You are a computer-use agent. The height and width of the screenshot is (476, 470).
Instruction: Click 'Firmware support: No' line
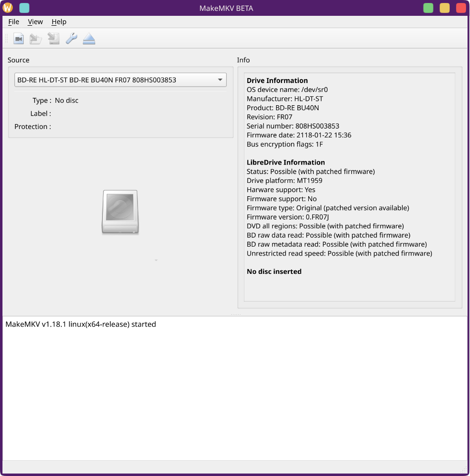[282, 199]
